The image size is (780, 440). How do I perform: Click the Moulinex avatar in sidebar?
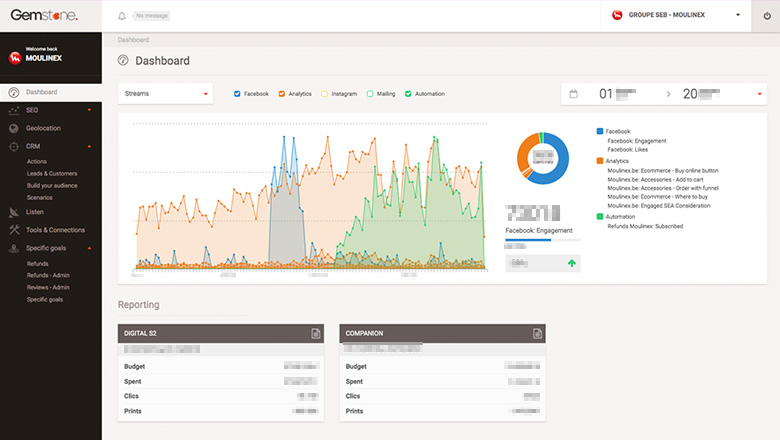(x=15, y=58)
